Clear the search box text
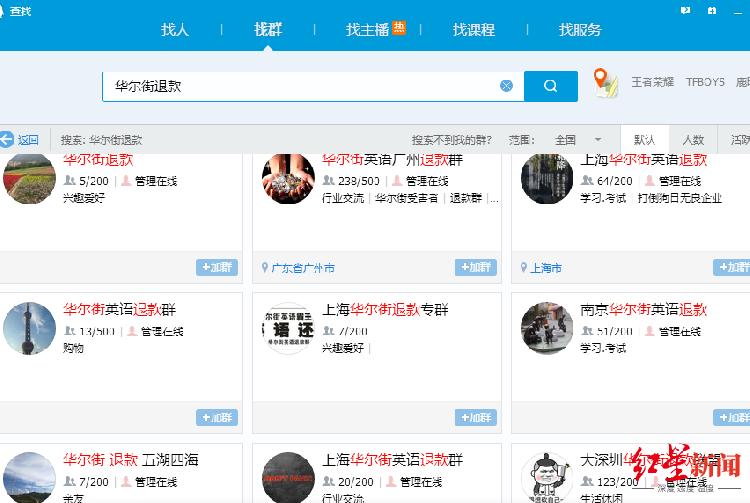750x503 pixels. coord(506,86)
